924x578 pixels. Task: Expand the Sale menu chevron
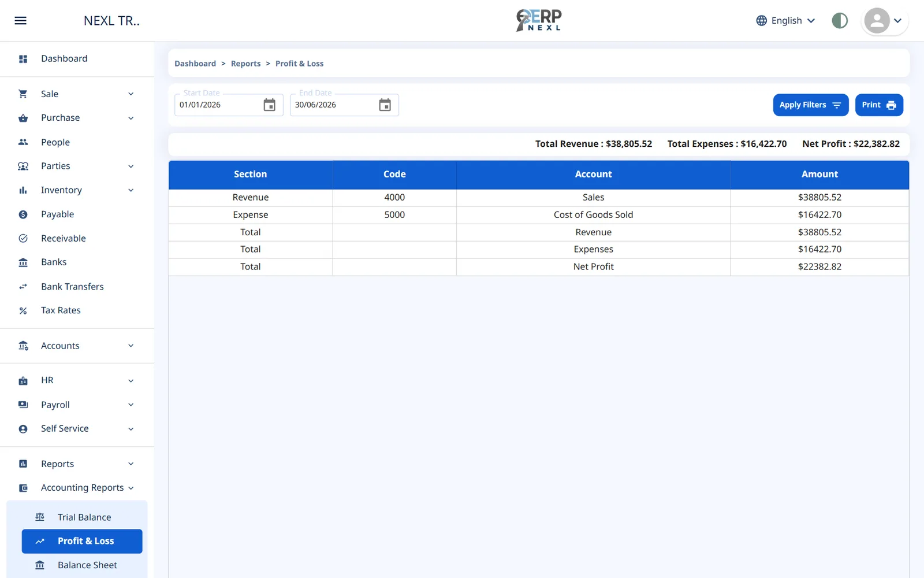pyautogui.click(x=131, y=94)
